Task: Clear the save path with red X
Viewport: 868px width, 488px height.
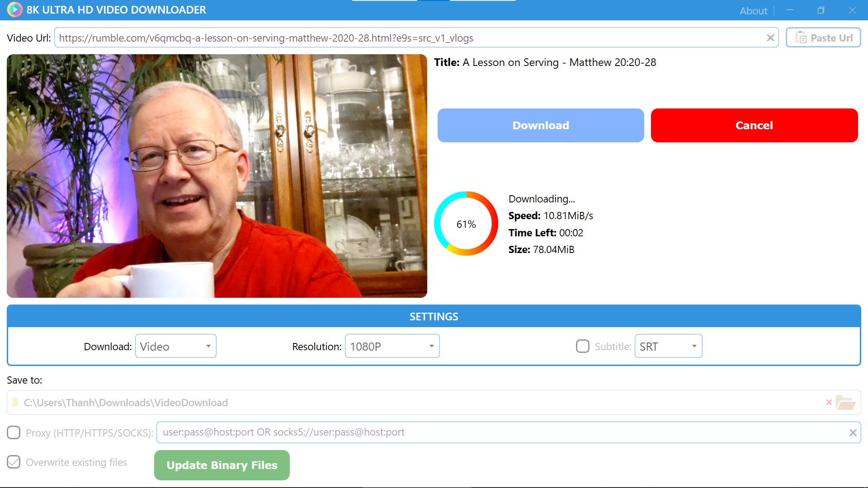Action: click(x=829, y=402)
